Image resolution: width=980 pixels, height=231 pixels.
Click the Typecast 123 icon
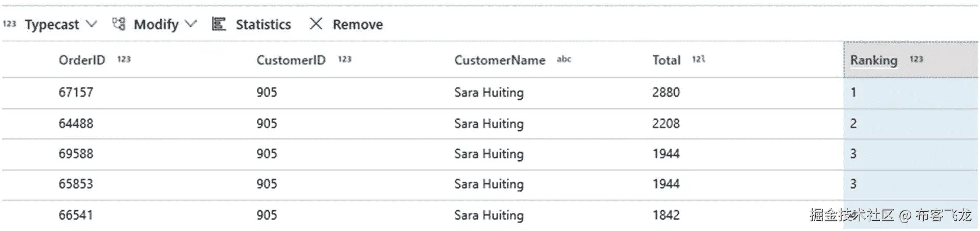pyautogui.click(x=10, y=24)
